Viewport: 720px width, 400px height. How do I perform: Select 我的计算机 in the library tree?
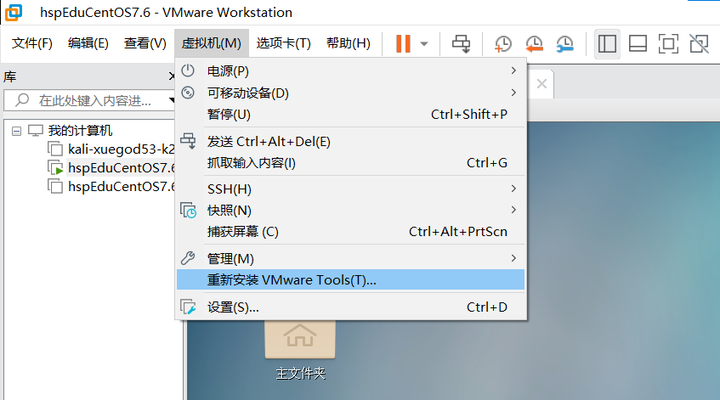[80, 131]
